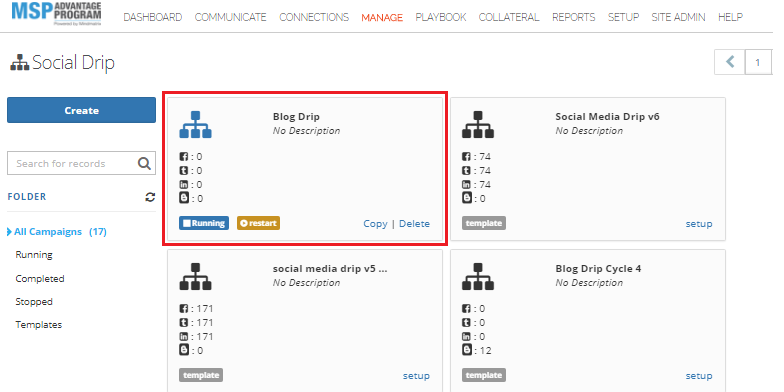Filter by Completed folder
Image resolution: width=784 pixels, height=392 pixels.
coord(40,278)
